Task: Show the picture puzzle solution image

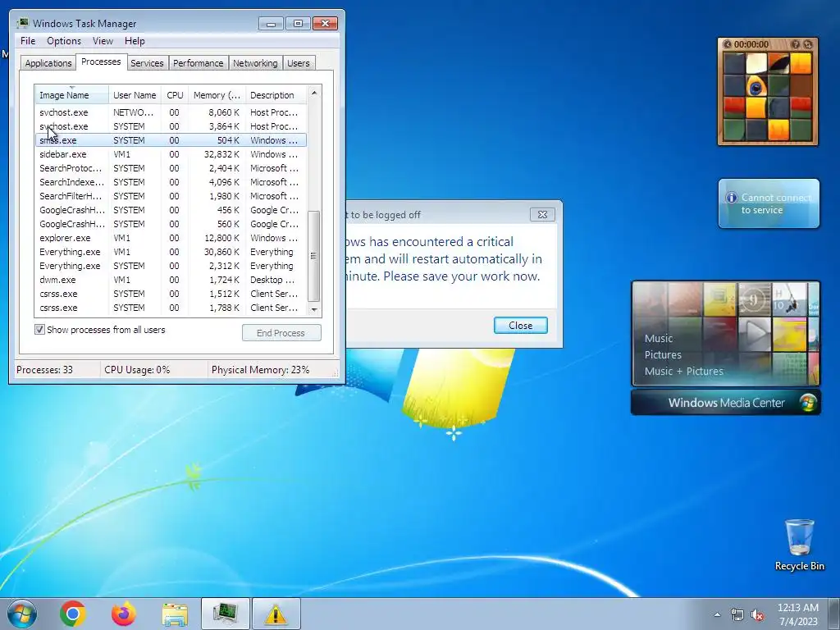Action: click(796, 44)
